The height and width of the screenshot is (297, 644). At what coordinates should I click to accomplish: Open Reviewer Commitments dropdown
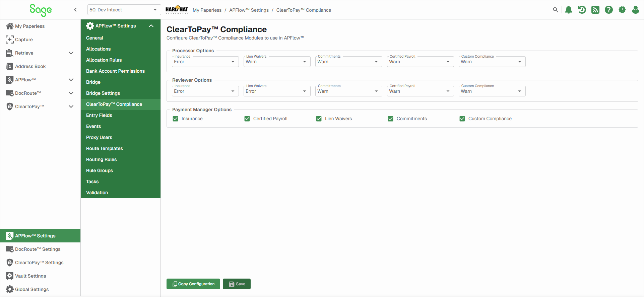tap(348, 91)
